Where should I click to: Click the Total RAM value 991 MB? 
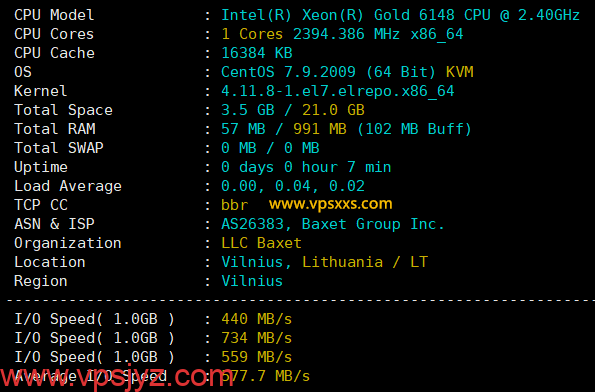(x=320, y=129)
